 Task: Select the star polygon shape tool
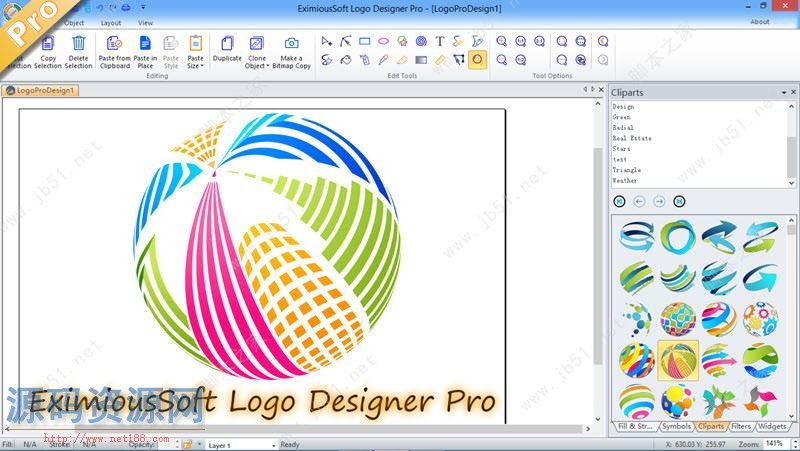click(402, 41)
